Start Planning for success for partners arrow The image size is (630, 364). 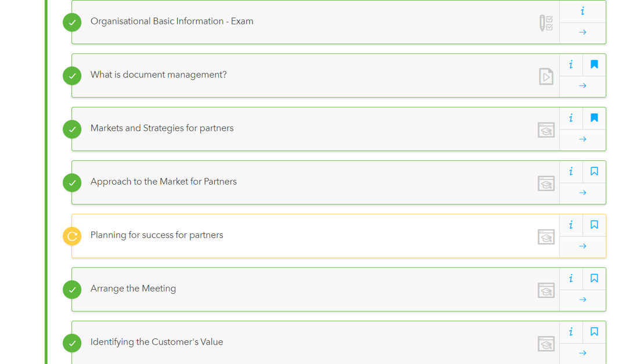click(x=582, y=246)
